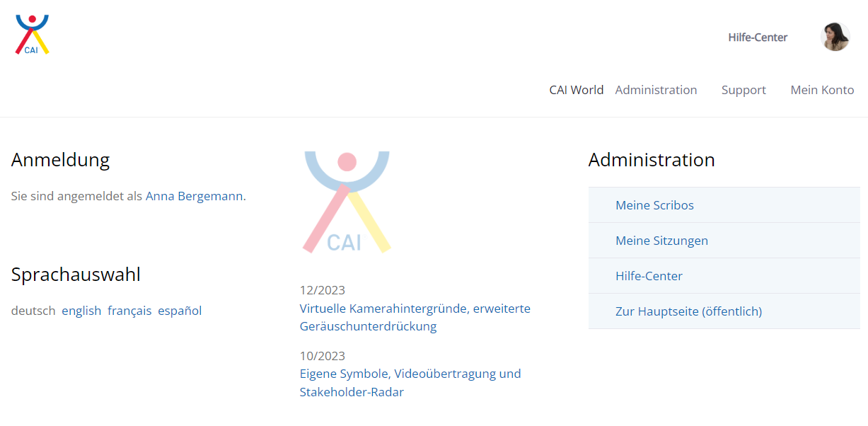Click the 12/2023 date text
The image size is (868, 426).
click(323, 290)
